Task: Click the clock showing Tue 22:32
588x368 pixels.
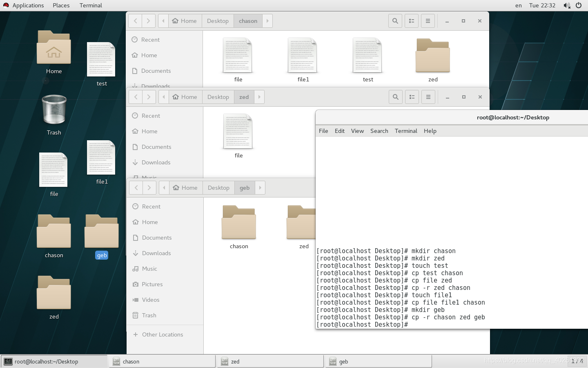Action: pos(542,5)
